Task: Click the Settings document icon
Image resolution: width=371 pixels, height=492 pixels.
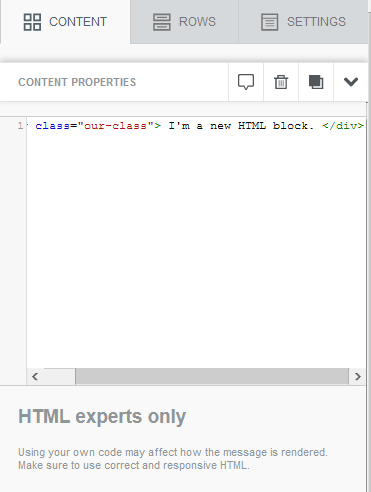Action: point(270,22)
